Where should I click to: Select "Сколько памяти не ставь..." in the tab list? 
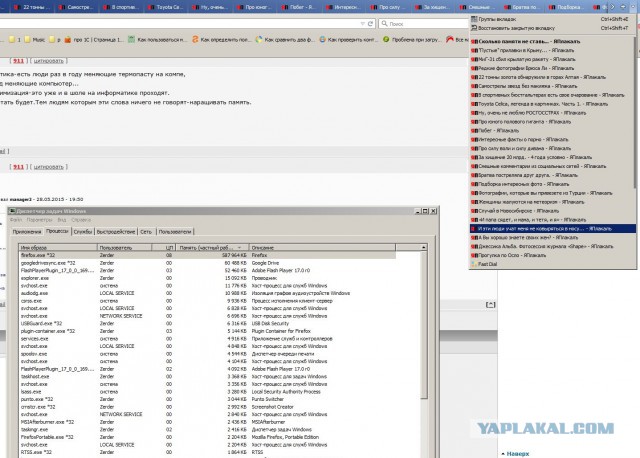[552, 41]
